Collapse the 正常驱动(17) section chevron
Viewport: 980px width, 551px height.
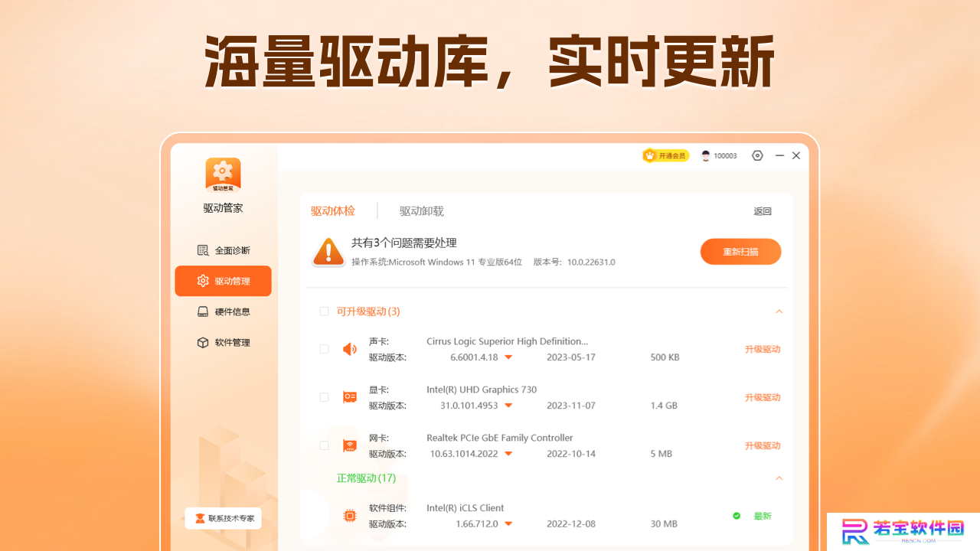(779, 478)
